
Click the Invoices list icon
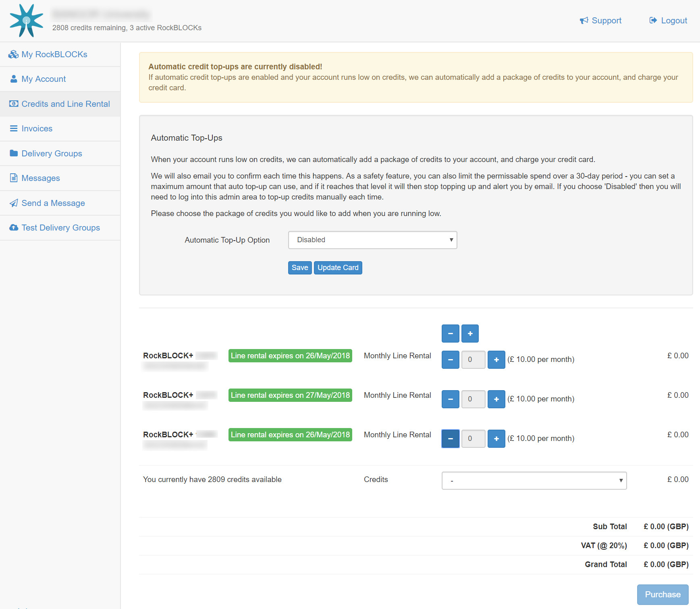pyautogui.click(x=14, y=129)
